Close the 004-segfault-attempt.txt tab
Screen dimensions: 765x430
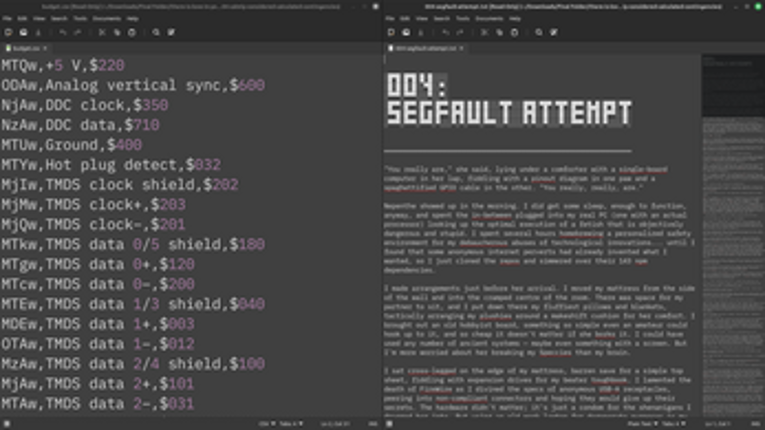coord(463,47)
